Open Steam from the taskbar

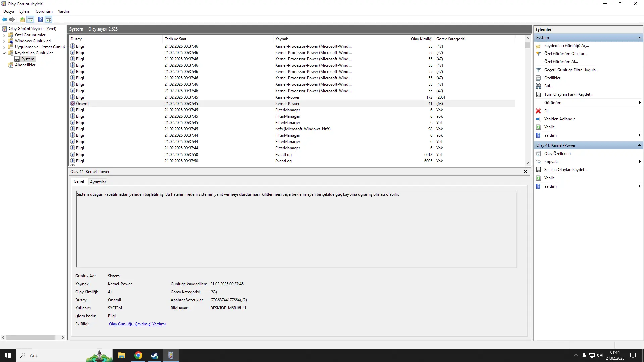[154, 355]
